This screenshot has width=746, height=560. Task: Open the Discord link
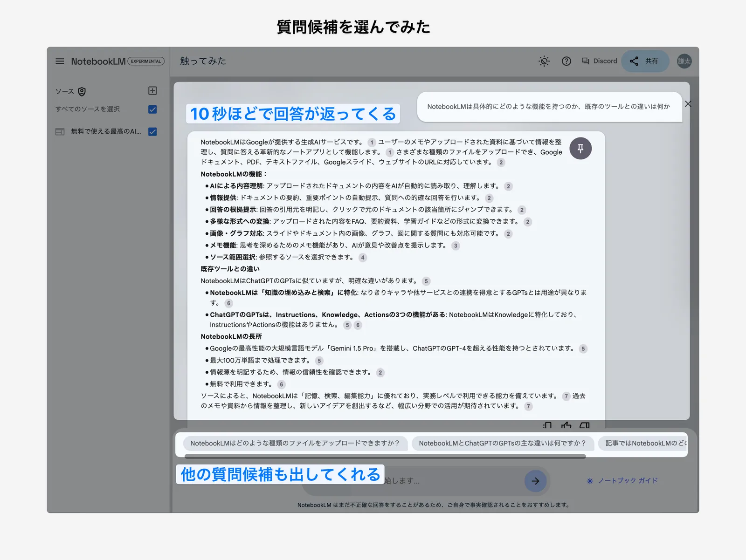click(x=600, y=61)
